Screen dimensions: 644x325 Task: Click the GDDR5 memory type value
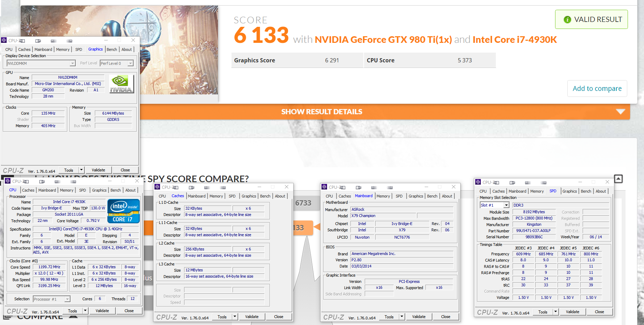tap(113, 119)
